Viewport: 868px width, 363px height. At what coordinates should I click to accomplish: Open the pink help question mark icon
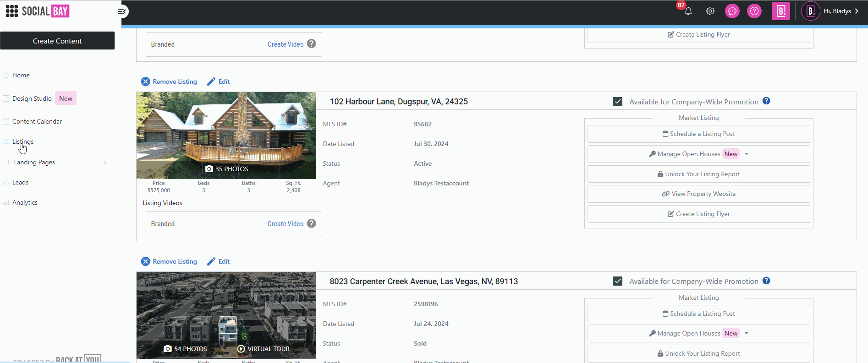click(754, 11)
